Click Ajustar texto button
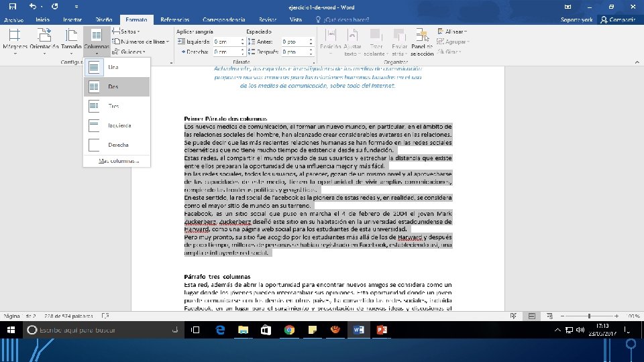 pyautogui.click(x=352, y=42)
